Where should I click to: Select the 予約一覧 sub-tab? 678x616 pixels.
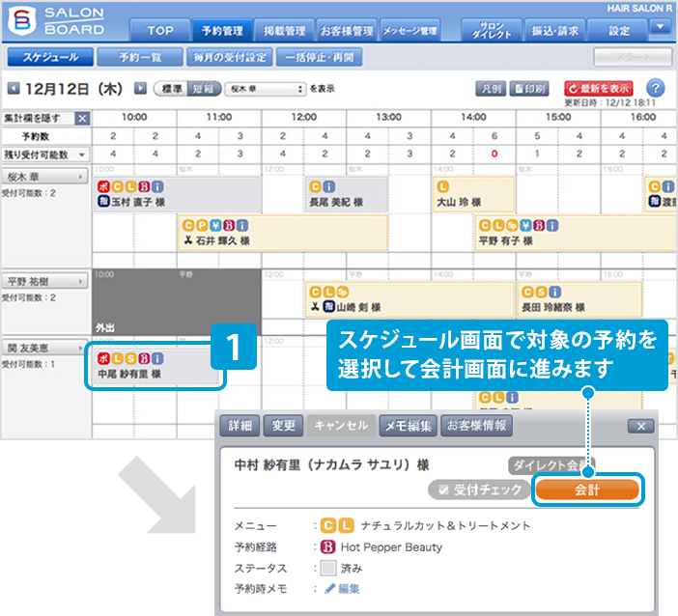coord(140,57)
